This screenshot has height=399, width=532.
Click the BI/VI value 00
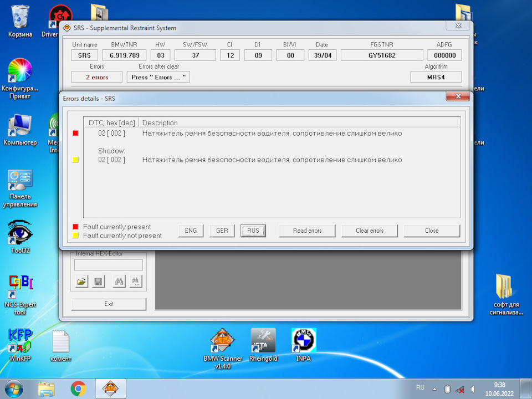point(290,55)
